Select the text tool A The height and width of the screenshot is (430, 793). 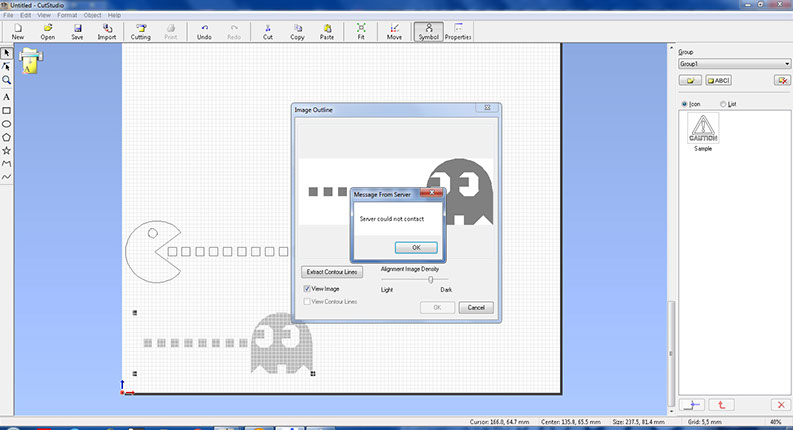pos(7,97)
